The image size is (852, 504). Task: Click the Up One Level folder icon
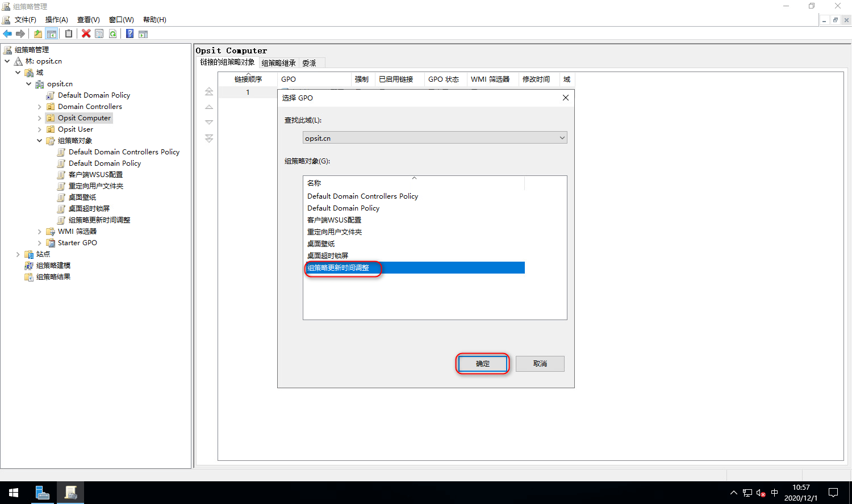pos(38,34)
